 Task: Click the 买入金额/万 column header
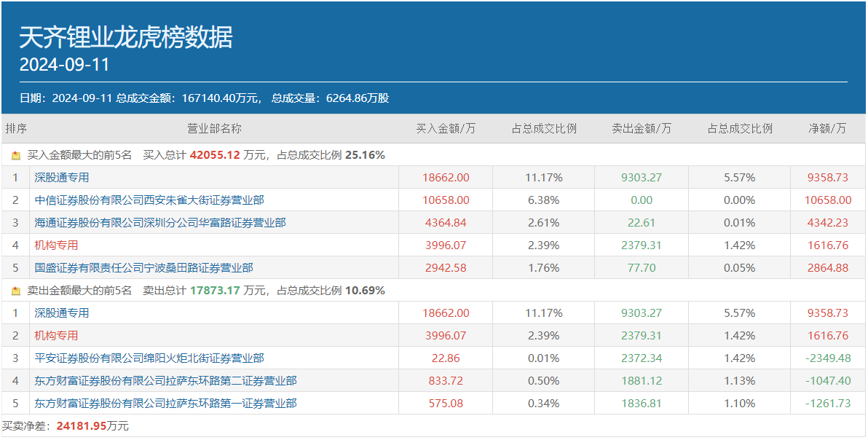pyautogui.click(x=446, y=129)
